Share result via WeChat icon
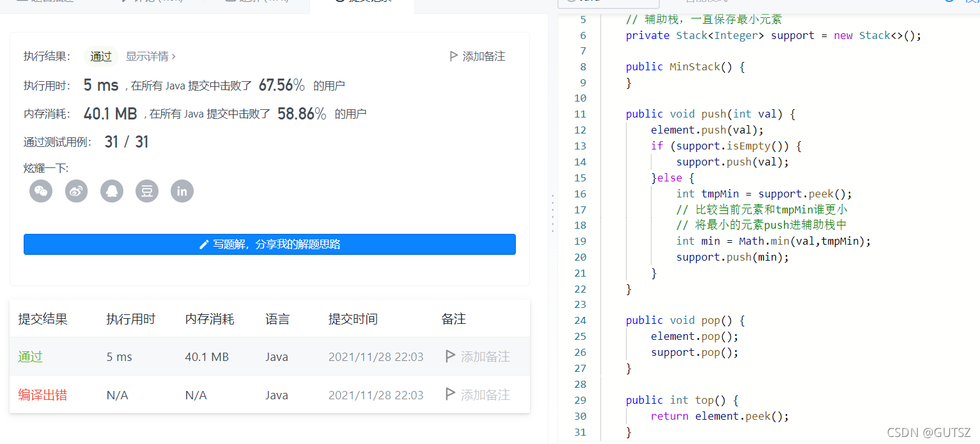The width and height of the screenshot is (980, 444). coord(41,191)
